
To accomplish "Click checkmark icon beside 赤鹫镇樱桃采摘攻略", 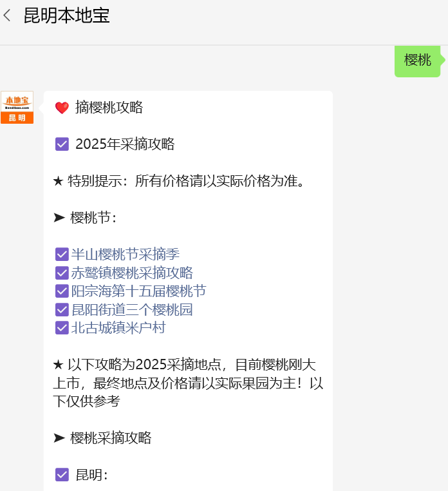I will tap(62, 273).
